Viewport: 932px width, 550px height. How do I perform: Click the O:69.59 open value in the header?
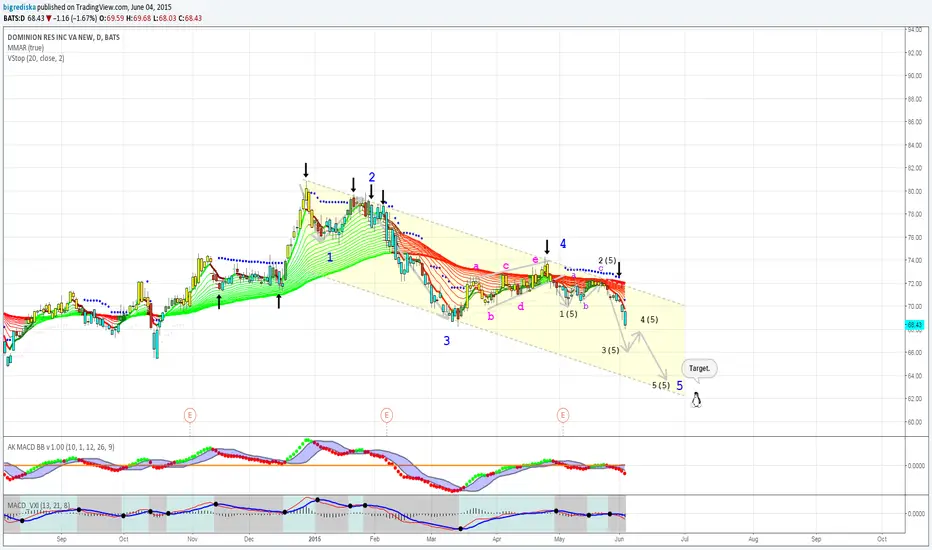point(112,18)
